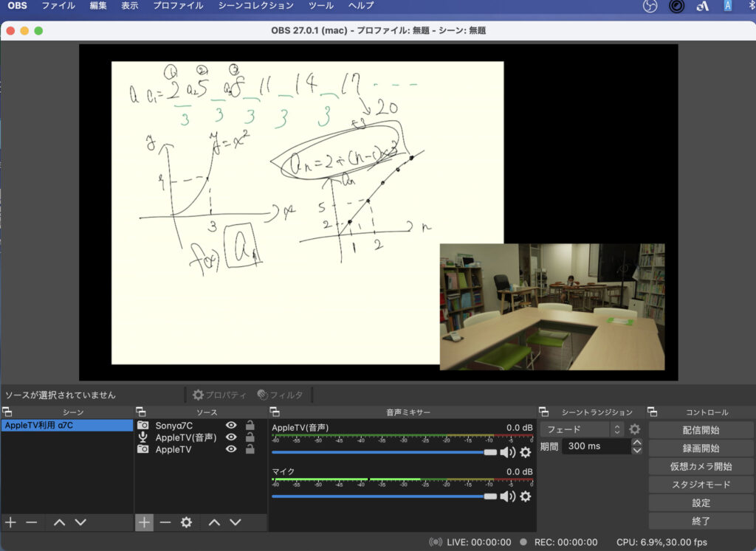The image size is (756, 551).
Task: Click the add scene plus icon
Action: tap(10, 522)
